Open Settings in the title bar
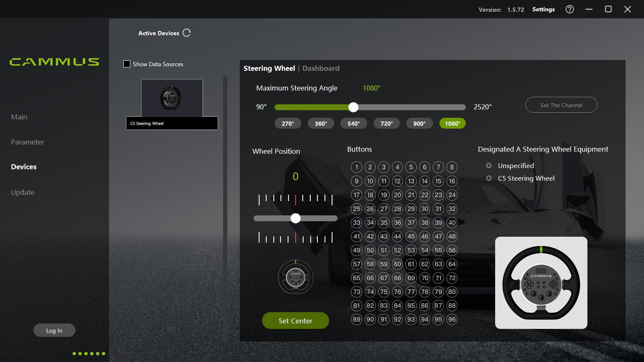 (543, 9)
